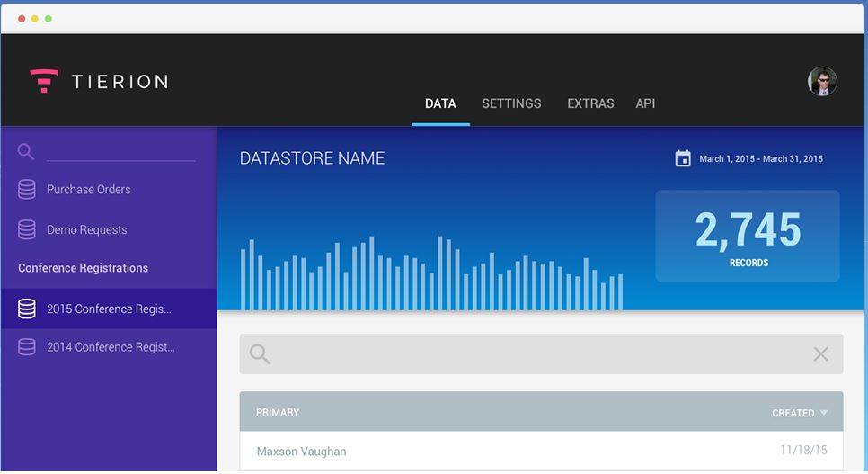Select the Purchase Orders datastore
This screenshot has height=474, width=868.
[x=88, y=190]
